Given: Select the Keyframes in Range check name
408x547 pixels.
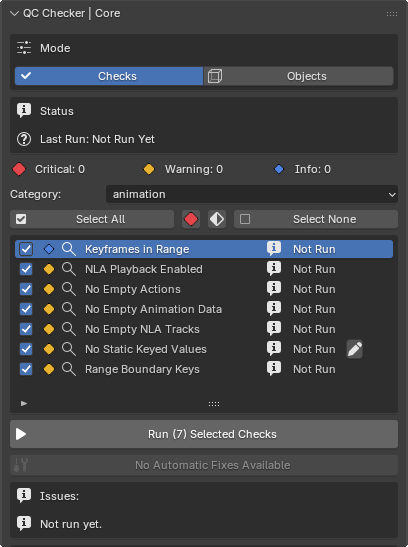Looking at the screenshot, I should point(137,249).
